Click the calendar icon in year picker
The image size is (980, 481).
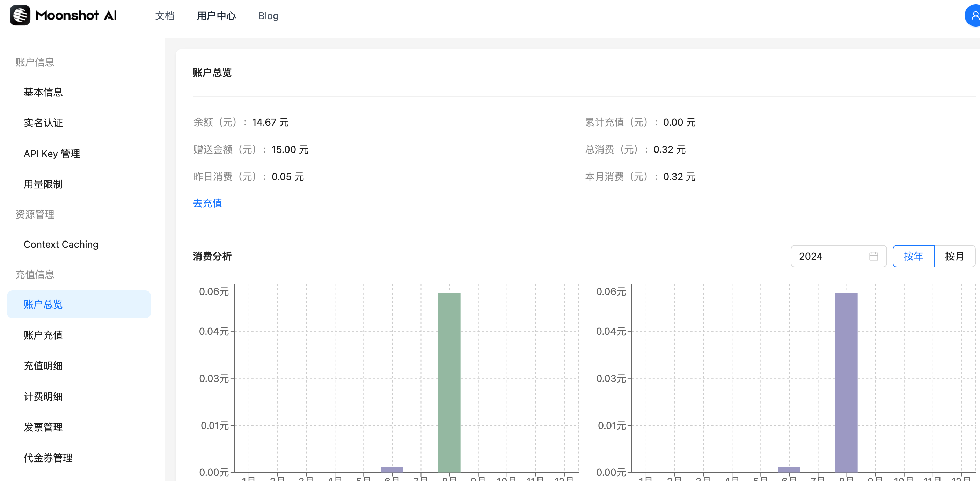point(873,256)
